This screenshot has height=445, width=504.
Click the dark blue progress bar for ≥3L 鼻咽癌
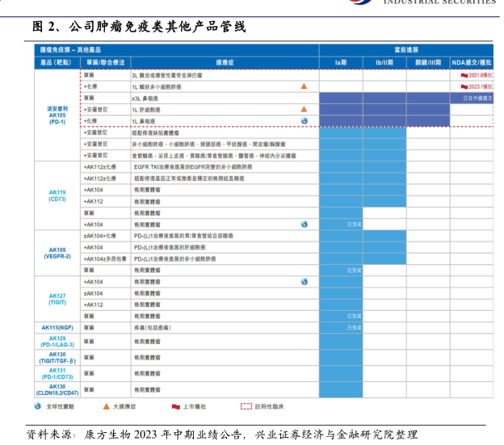(x=384, y=98)
